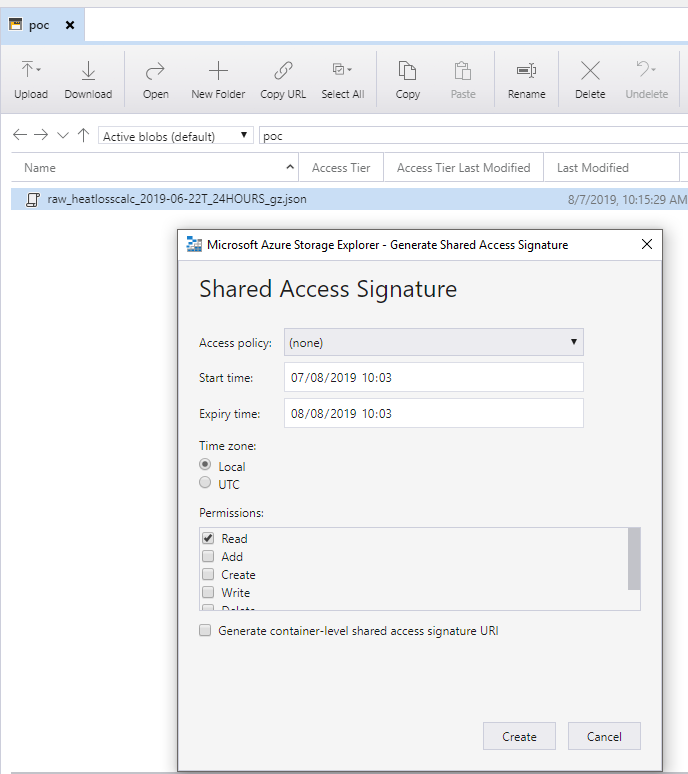Enable container-level shared access signature URI
The height and width of the screenshot is (774, 688).
[205, 630]
